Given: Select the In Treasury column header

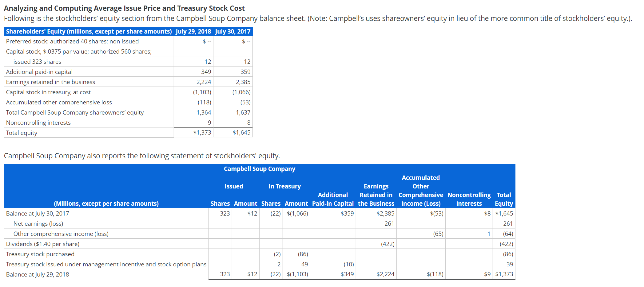Looking at the screenshot, I should point(284,186).
